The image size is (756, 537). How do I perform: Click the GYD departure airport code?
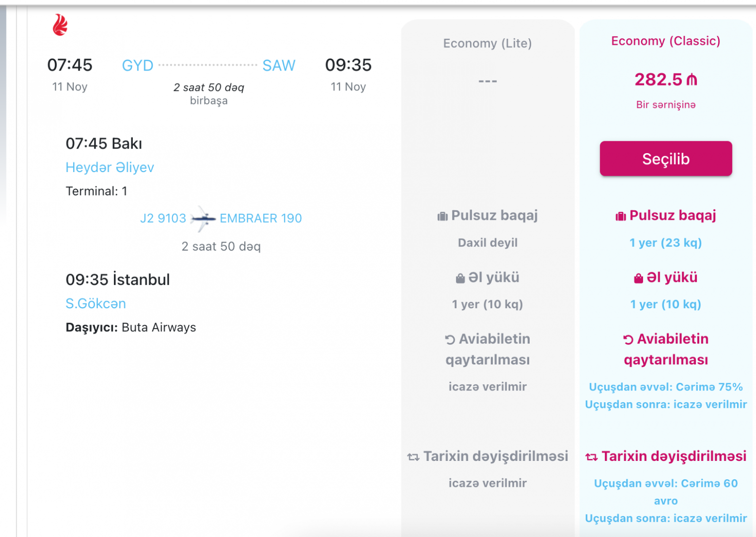point(138,66)
